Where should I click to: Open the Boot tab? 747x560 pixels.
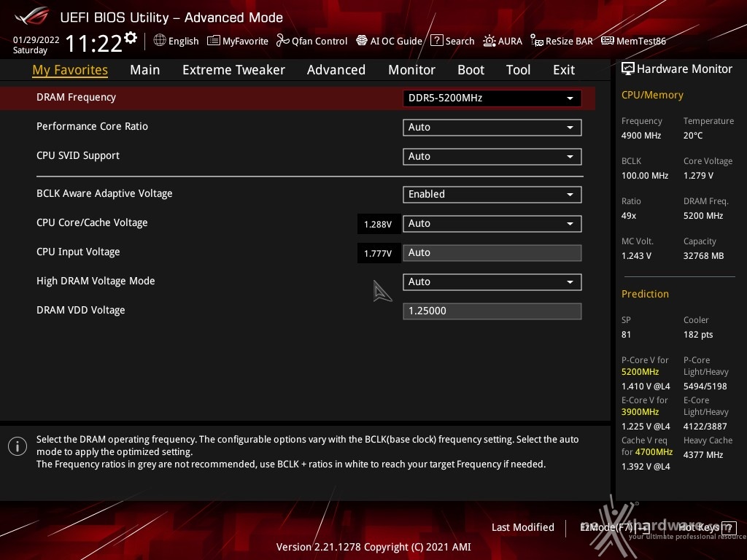[471, 70]
